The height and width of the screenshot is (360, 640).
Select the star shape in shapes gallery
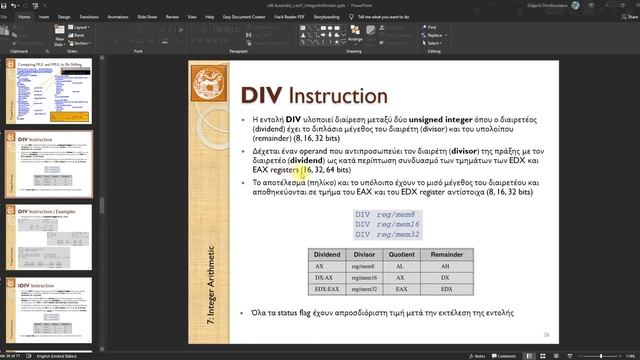pyautogui.click(x=337, y=42)
